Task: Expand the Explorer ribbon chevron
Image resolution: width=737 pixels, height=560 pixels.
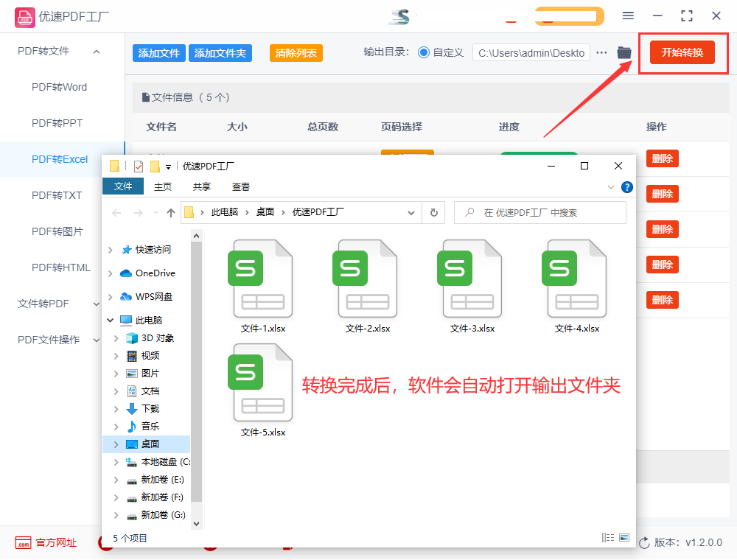Action: 610,187
